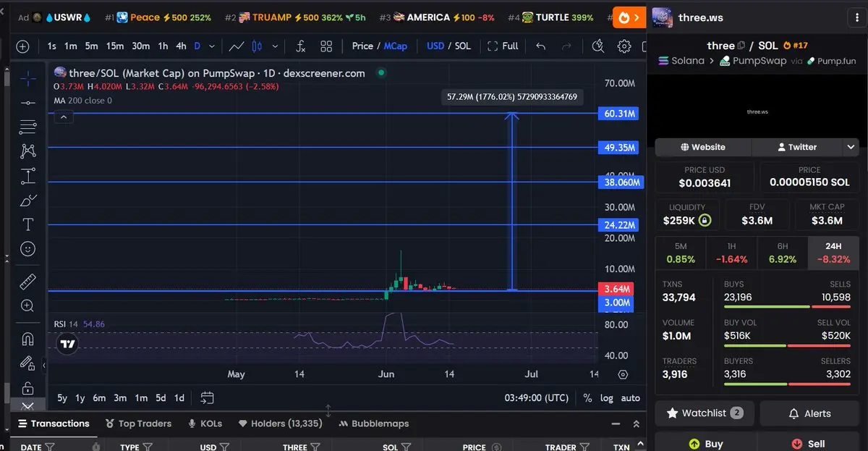Toggle stay in drawing mode

pos(28,363)
